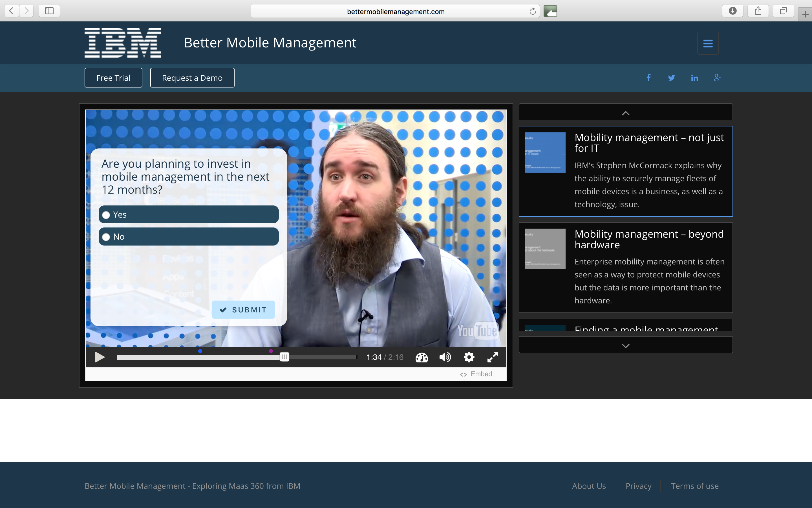Select 'Mobility management – not just for IT' title

coord(649,143)
